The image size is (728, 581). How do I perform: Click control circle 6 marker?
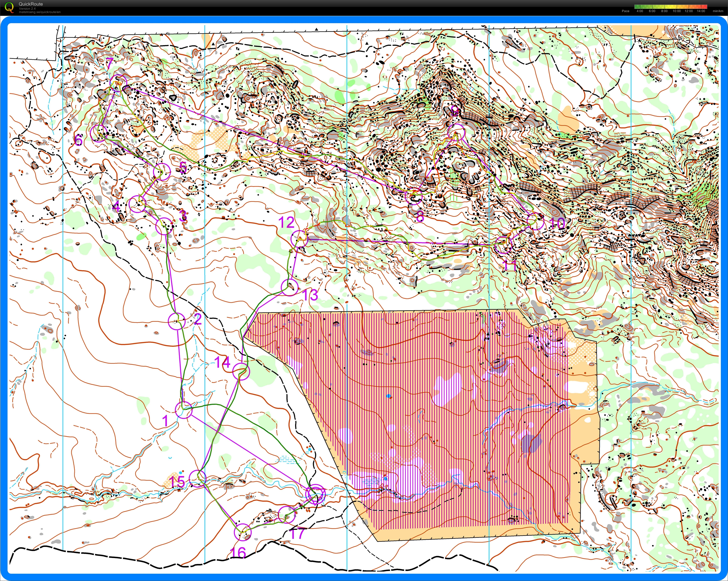99,133
